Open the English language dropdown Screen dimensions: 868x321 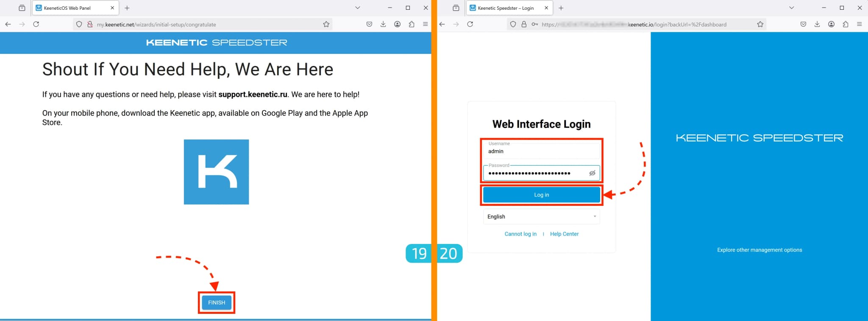541,216
